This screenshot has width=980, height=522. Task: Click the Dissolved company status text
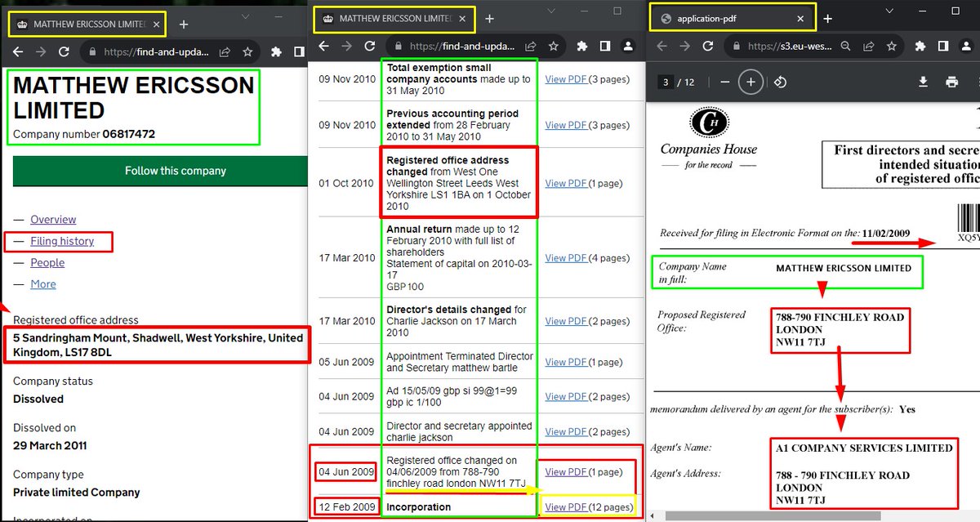38,399
